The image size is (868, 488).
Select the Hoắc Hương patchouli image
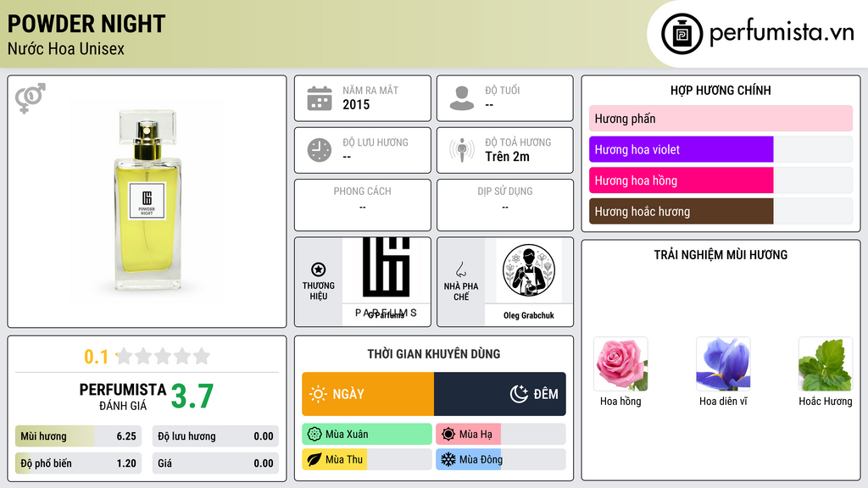pos(826,364)
